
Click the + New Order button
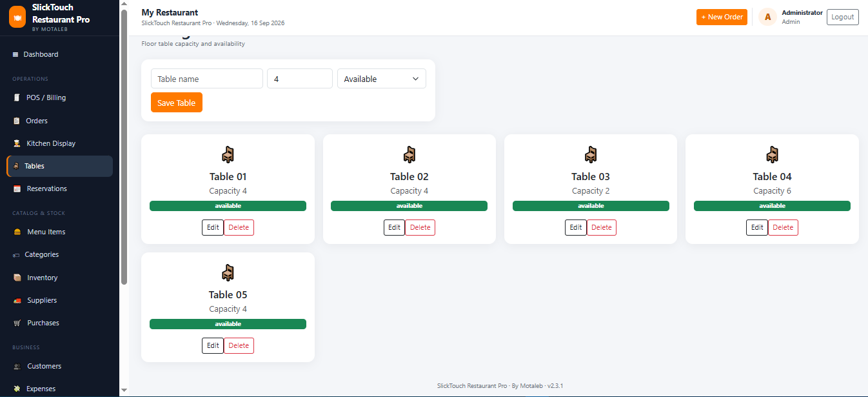point(722,17)
